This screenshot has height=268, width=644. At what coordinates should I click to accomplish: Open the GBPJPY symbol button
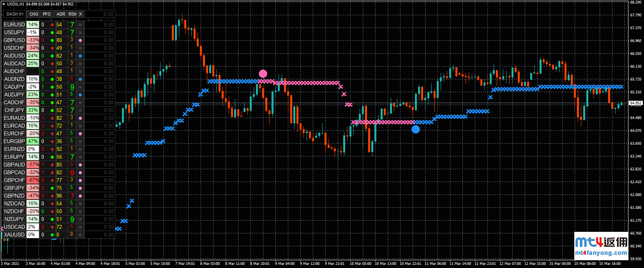(x=14, y=188)
